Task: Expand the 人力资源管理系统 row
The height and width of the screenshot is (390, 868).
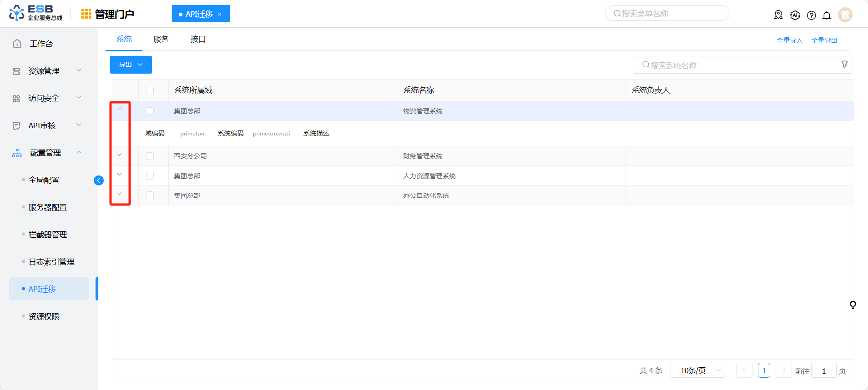Action: (120, 175)
